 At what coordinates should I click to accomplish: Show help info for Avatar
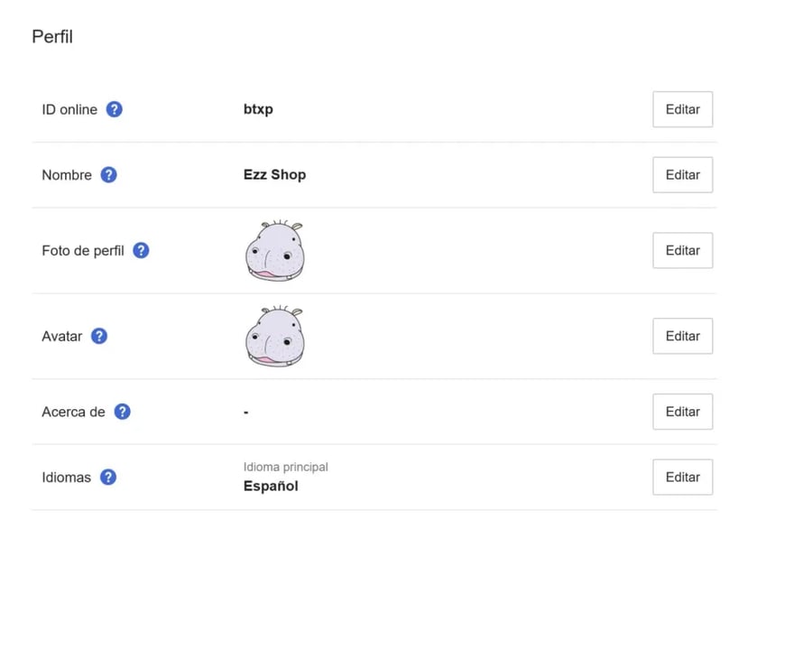(x=99, y=336)
